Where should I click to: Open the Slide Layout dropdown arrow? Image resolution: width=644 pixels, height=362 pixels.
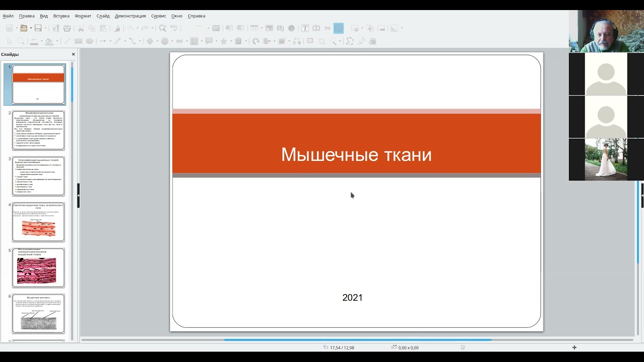(x=402, y=28)
